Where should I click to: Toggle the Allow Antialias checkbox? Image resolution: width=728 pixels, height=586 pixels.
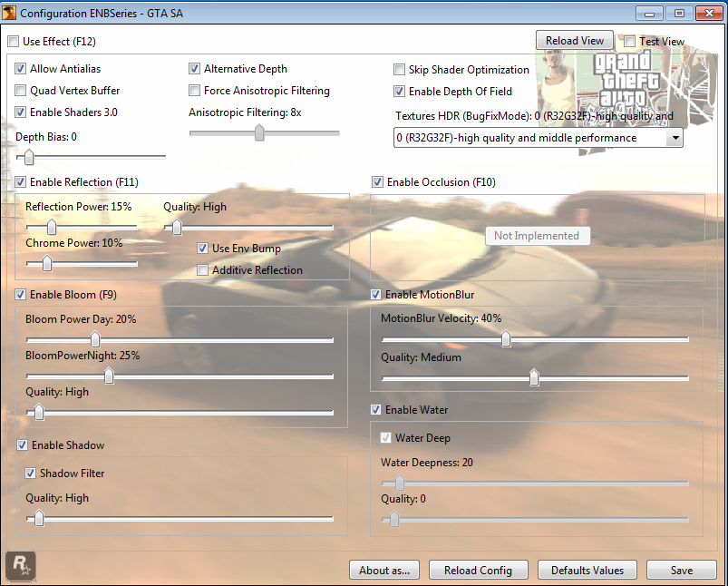[21, 69]
